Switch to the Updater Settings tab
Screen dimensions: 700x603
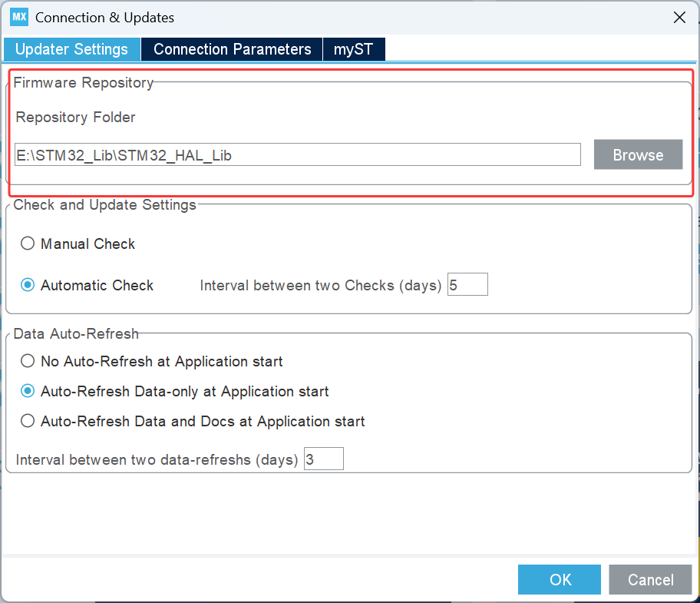pos(71,49)
